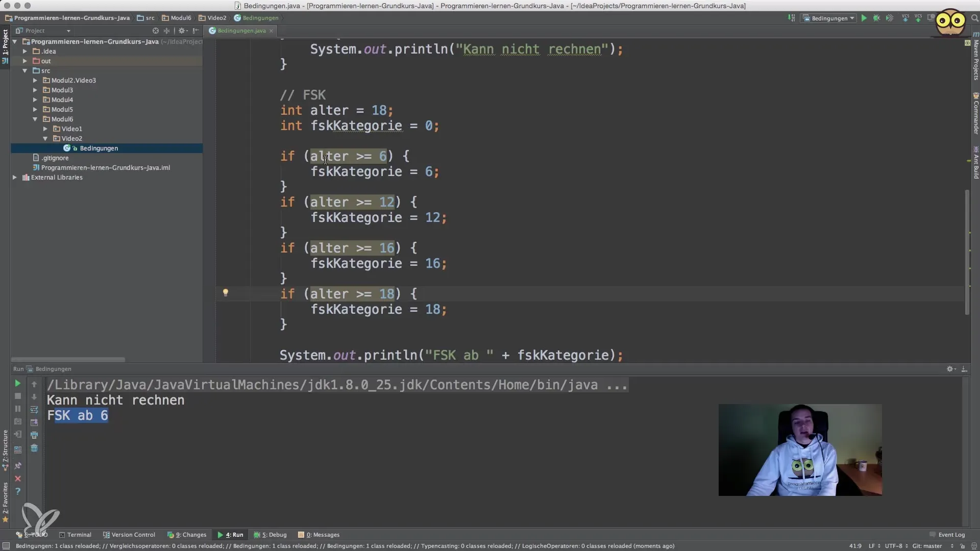Run with coverage icon in toolbar
The image size is (980, 551).
coord(890,18)
